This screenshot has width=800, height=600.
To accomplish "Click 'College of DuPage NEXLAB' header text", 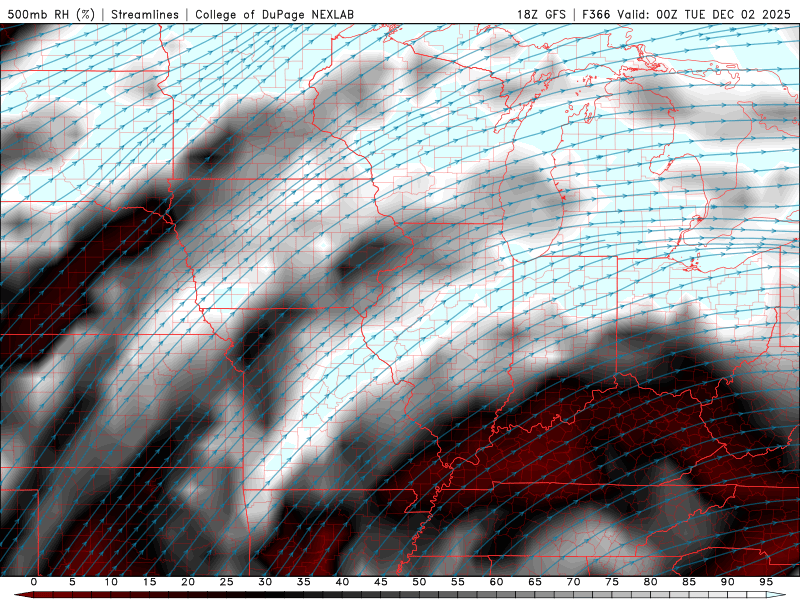I will (x=274, y=14).
